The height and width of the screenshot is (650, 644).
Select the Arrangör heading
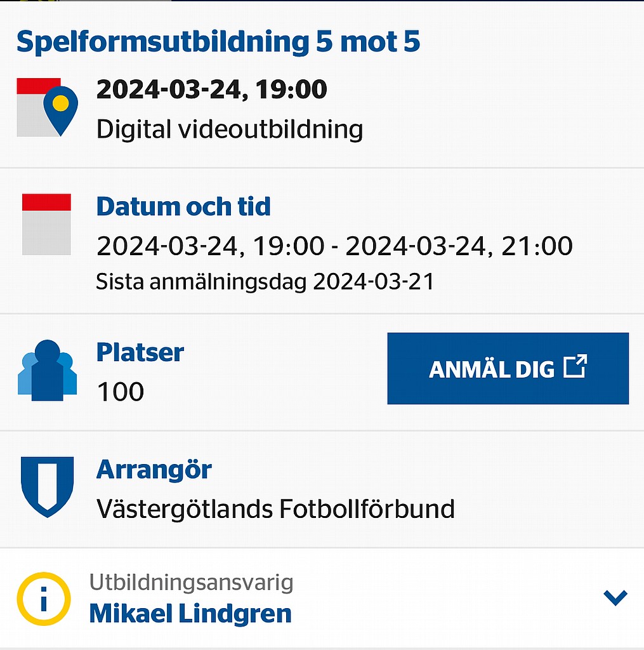click(154, 470)
